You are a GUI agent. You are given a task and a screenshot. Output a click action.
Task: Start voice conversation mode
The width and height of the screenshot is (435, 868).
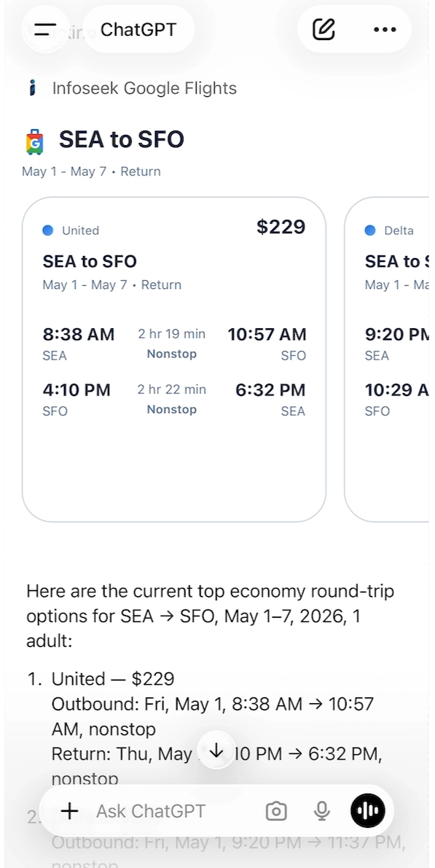[367, 810]
